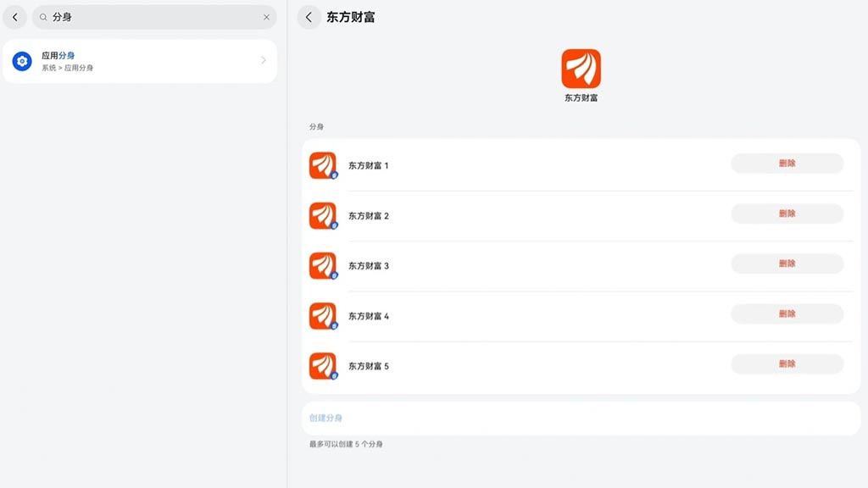The height and width of the screenshot is (488, 868).
Task: Delete the 东方财富 2 clone
Action: coord(787,213)
